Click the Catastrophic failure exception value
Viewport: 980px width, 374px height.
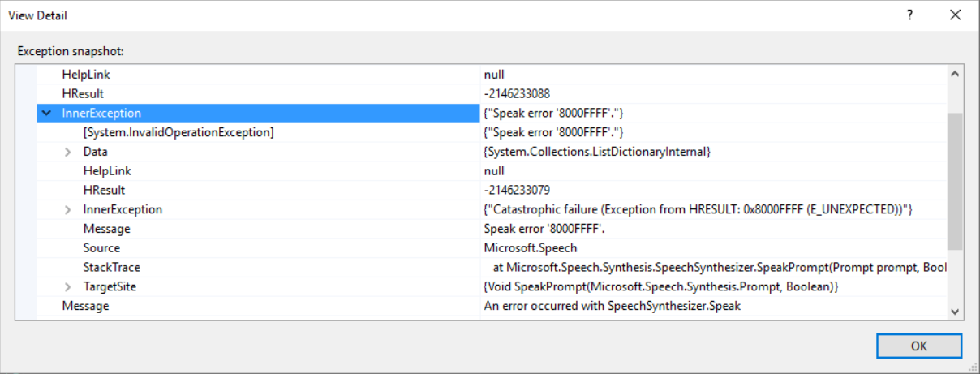pyautogui.click(x=698, y=210)
